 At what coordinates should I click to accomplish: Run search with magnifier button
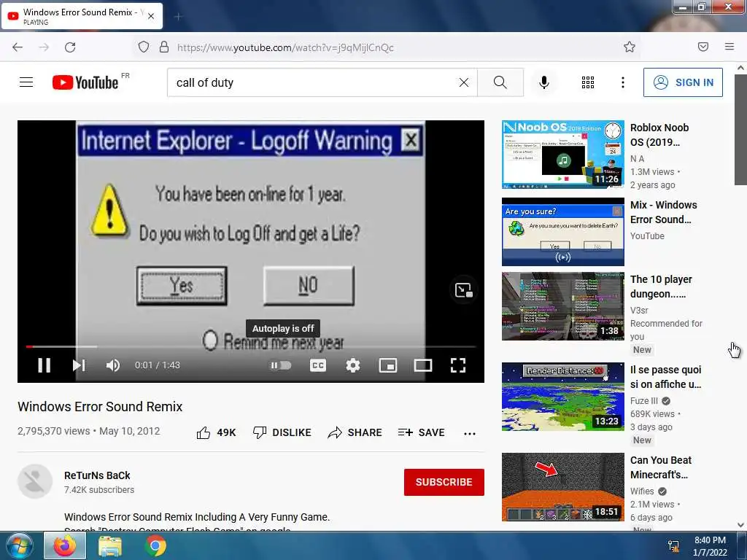[x=500, y=82]
